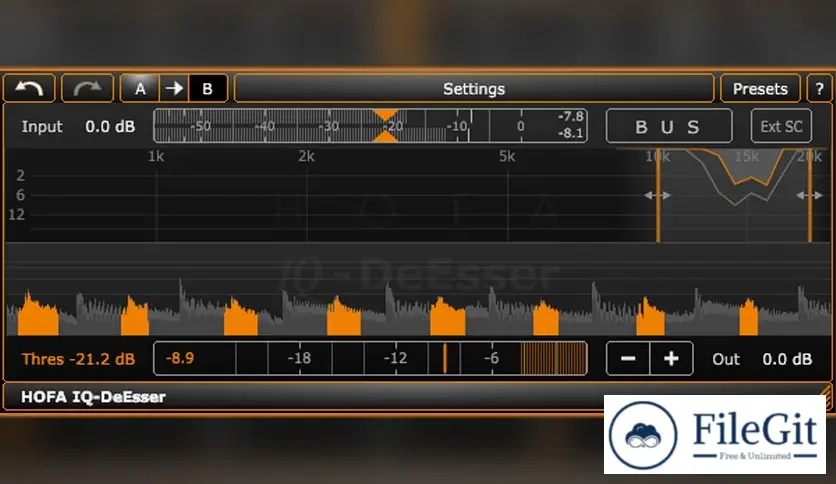Click the -7.8 peak level readout

[x=570, y=117]
